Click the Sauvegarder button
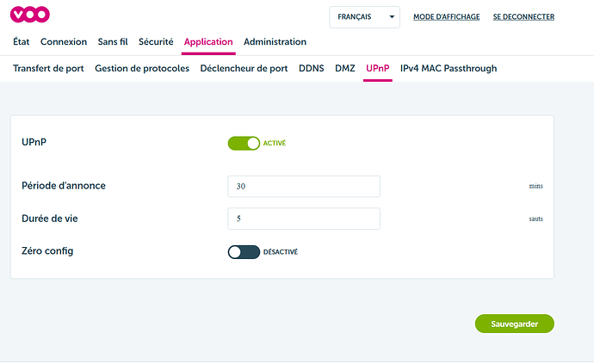Viewport: 594px width, 364px height. click(x=514, y=324)
